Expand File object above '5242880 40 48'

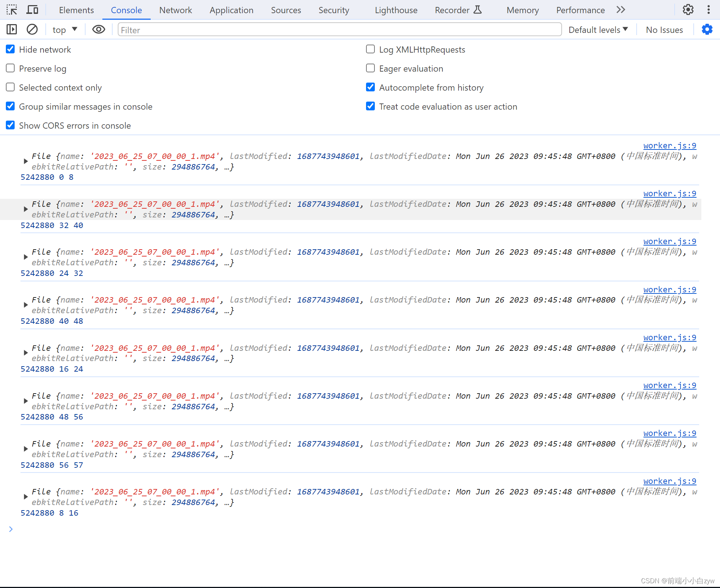pos(25,305)
